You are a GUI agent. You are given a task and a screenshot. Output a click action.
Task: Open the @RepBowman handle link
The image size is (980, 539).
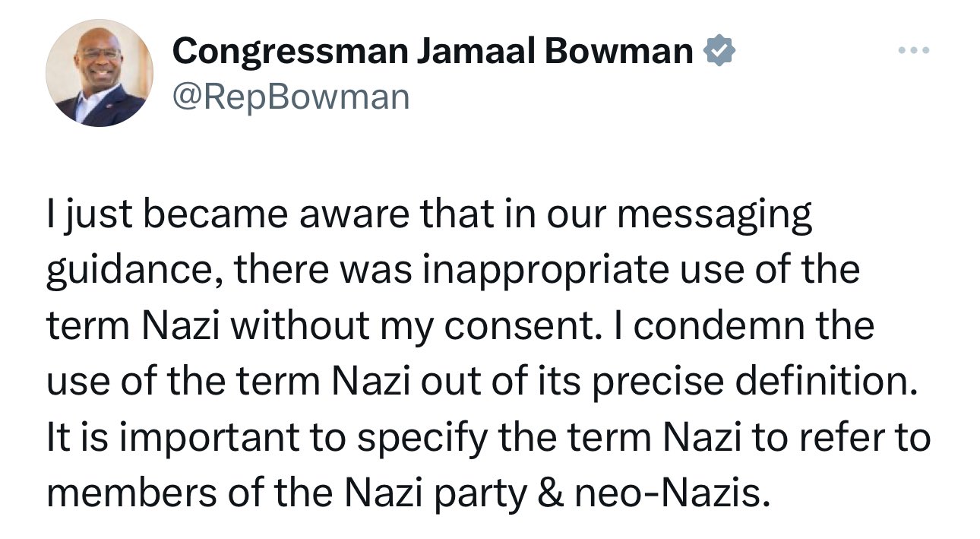point(291,96)
